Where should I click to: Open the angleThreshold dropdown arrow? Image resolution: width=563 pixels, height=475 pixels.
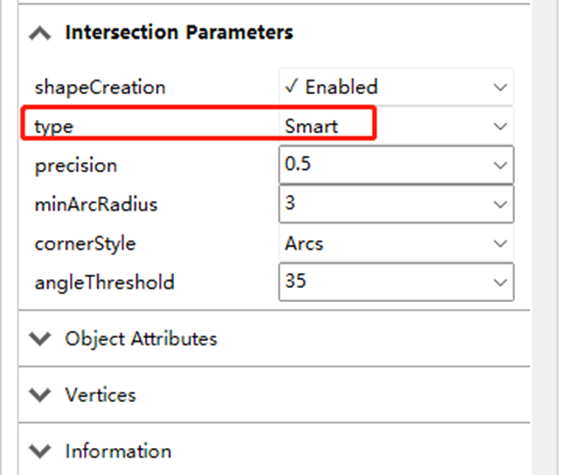point(500,282)
